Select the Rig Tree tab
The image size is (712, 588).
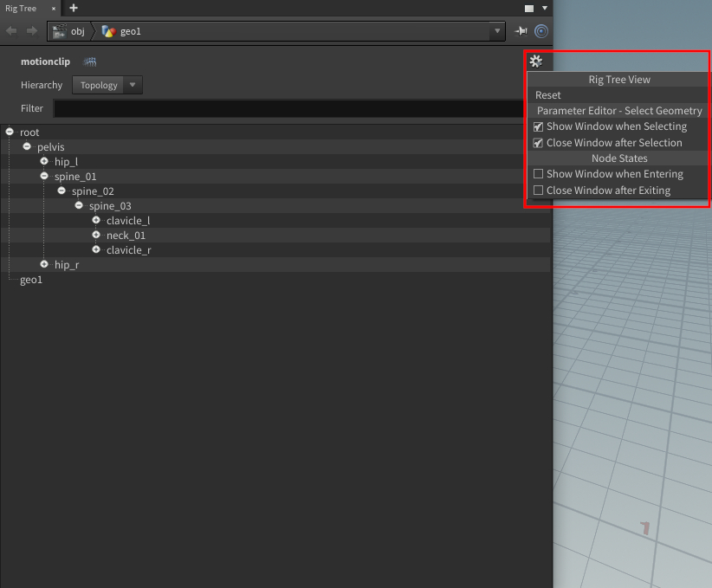(22, 8)
